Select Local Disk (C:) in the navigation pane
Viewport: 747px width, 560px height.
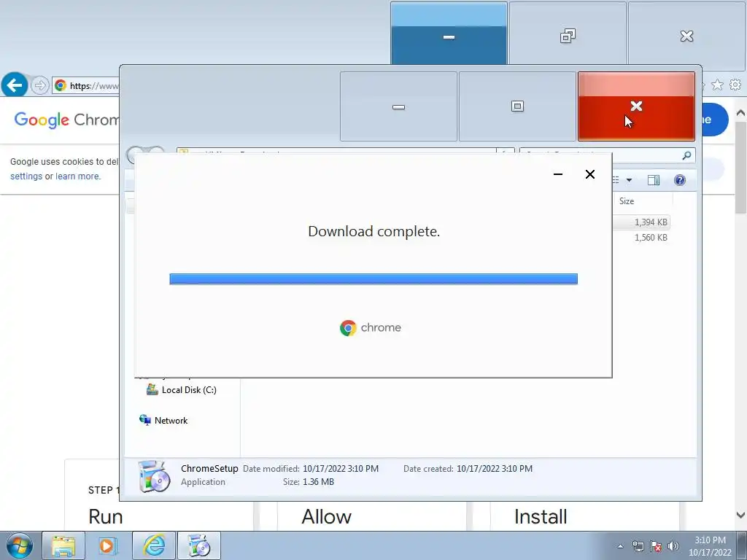click(x=182, y=390)
